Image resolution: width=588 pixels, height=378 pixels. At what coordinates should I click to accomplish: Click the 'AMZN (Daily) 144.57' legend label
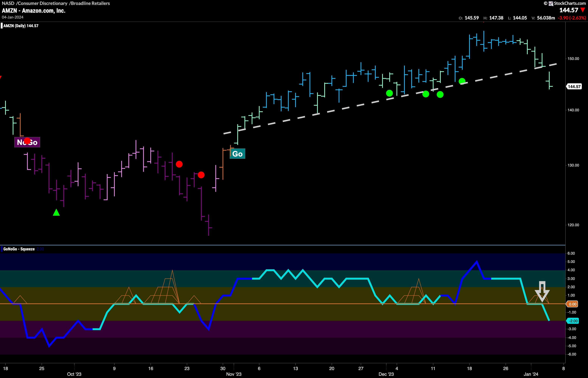pos(21,26)
